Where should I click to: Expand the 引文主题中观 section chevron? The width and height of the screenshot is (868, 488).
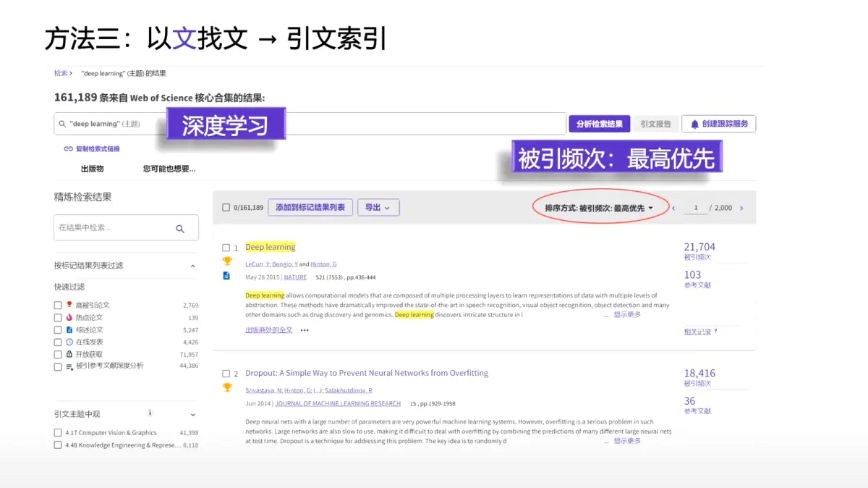tap(192, 415)
